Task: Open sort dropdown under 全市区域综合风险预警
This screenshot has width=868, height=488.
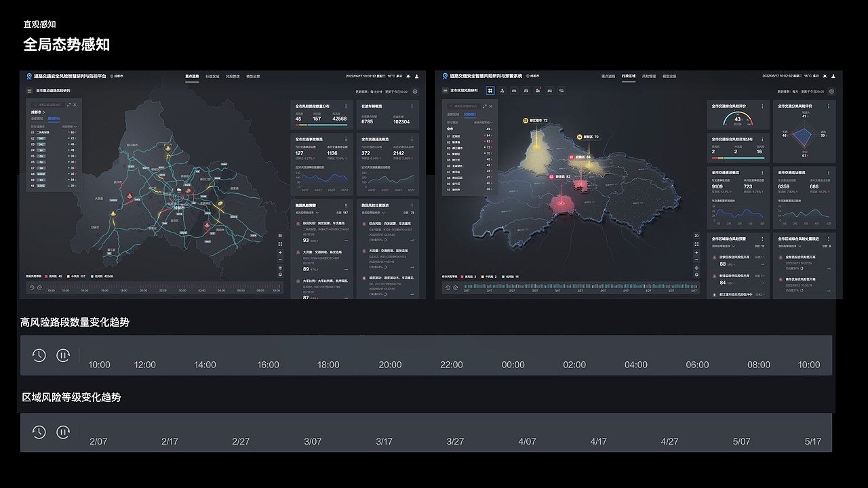Action: (x=724, y=246)
